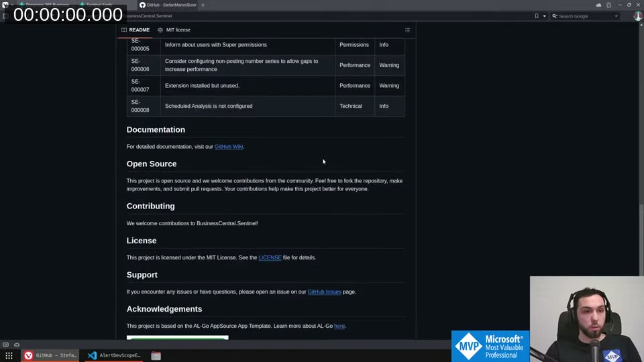The height and width of the screenshot is (362, 644).
Task: Open the closed tabs trash icon
Action: tap(608, 5)
